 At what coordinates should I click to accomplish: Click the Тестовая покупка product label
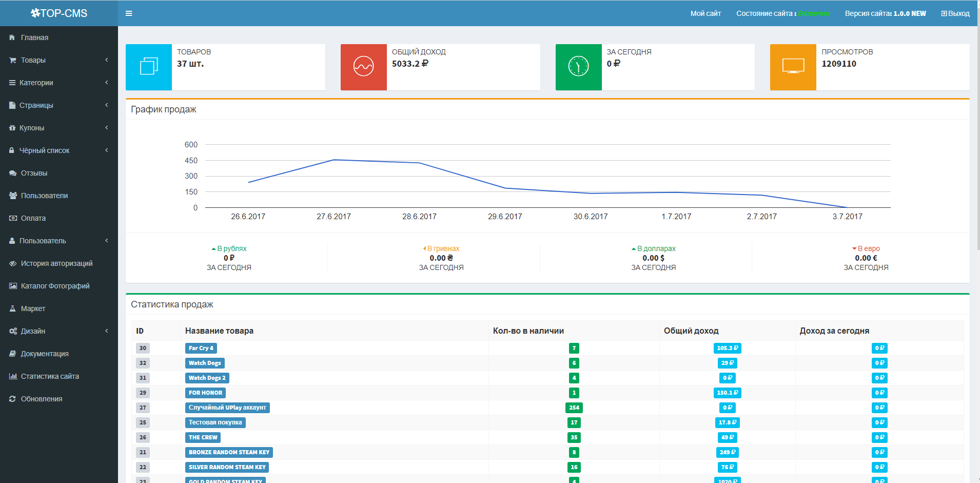pyautogui.click(x=215, y=422)
